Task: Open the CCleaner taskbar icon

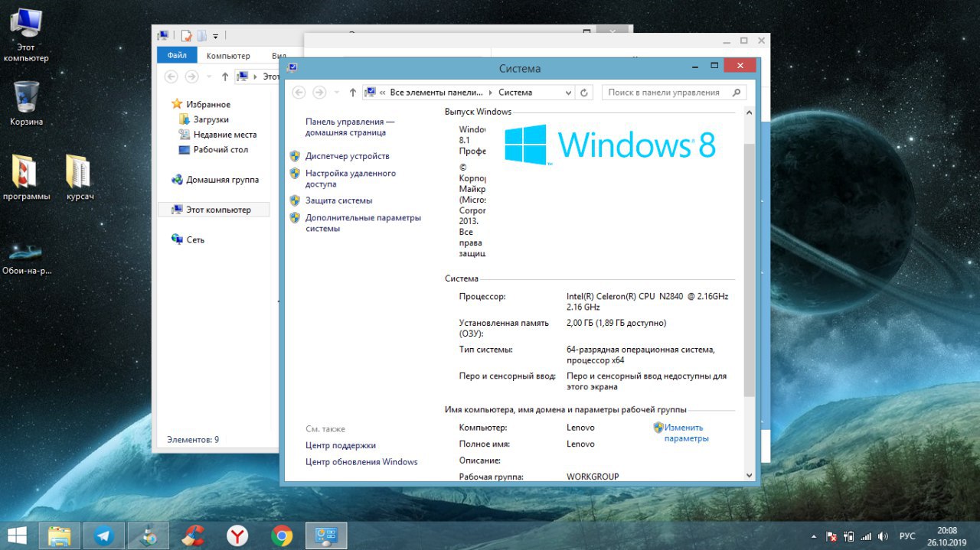Action: click(x=192, y=536)
